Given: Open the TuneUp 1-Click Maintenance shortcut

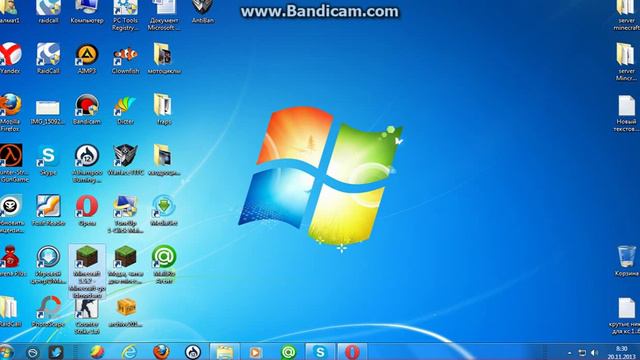Looking at the screenshot, I should [125, 214].
